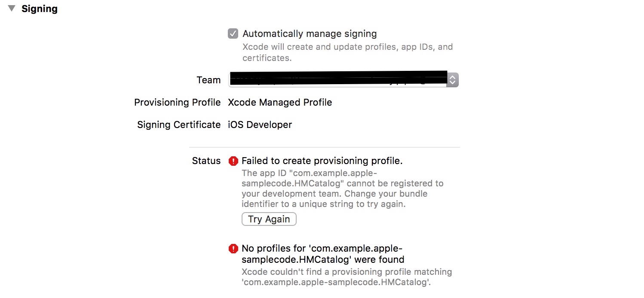Click the iOS Developer certificate value
Screen dimensions: 644x298
pyautogui.click(x=260, y=125)
